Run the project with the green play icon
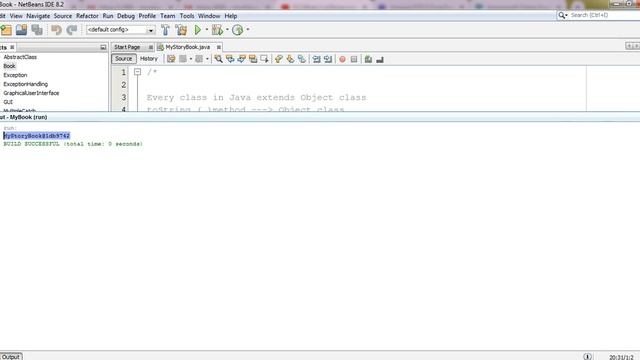640x360 pixels. [x=198, y=30]
